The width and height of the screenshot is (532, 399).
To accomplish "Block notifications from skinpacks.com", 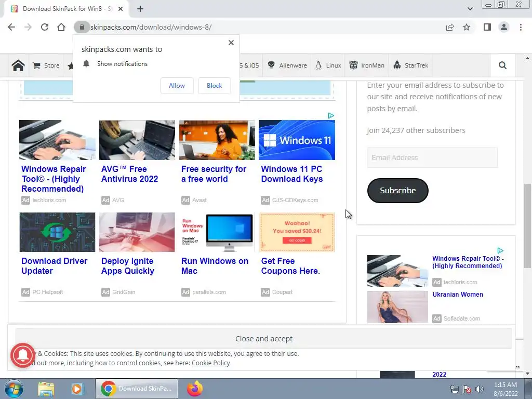I will coord(215,86).
